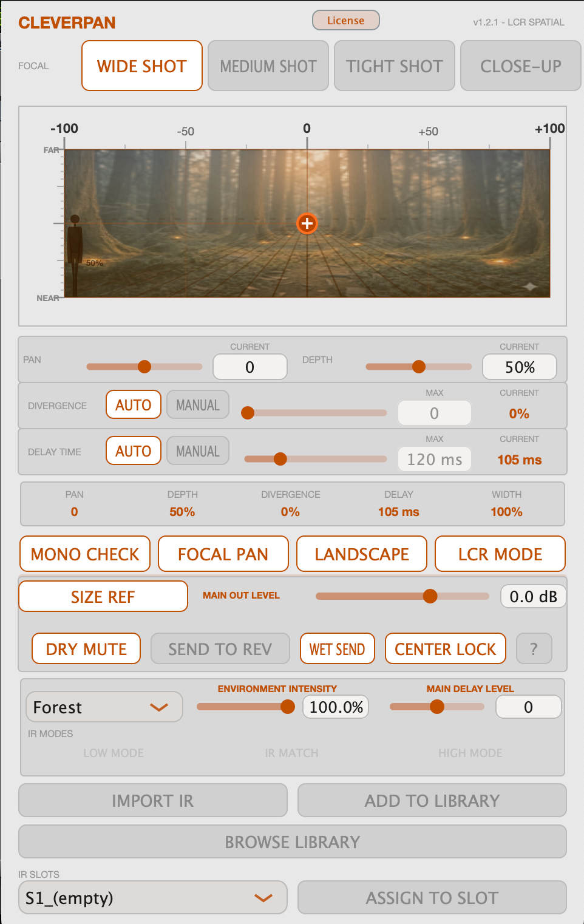The image size is (584, 924).
Task: Click the ASSIGN TO SLOT button
Action: tap(432, 897)
